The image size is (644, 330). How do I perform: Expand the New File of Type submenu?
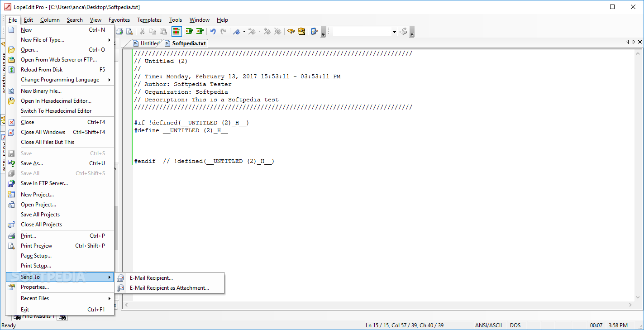(x=60, y=40)
